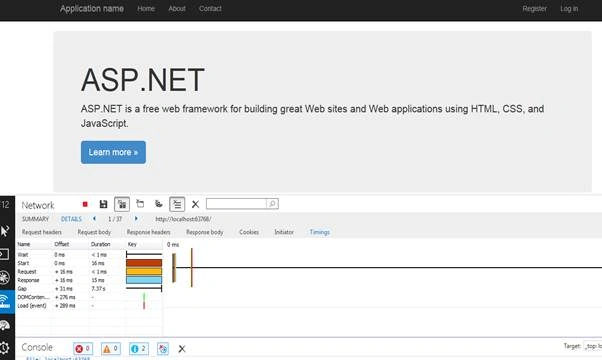
Task: Select Network wifi icon in F12 sidebar
Action: pos(5,301)
